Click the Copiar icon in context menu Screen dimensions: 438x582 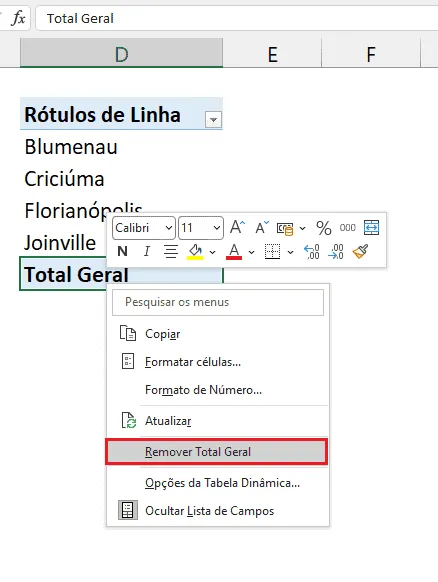(128, 333)
